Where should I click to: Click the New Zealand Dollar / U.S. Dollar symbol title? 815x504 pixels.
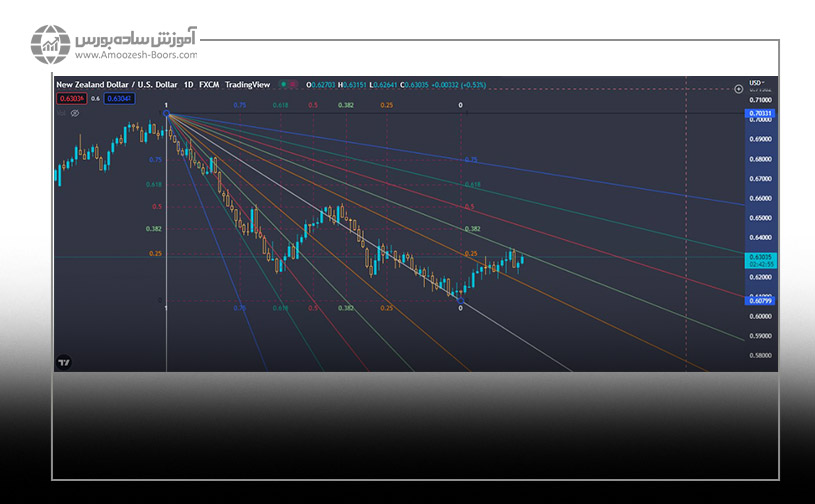117,84
